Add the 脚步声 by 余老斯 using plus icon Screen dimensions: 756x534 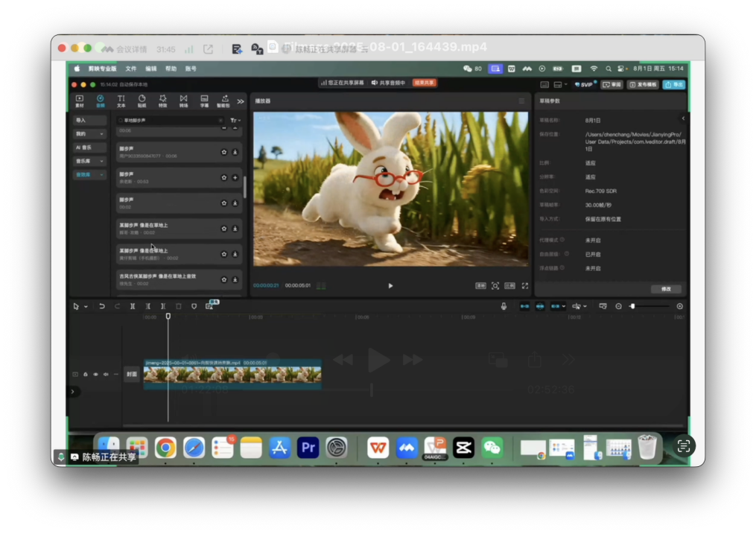235,178
